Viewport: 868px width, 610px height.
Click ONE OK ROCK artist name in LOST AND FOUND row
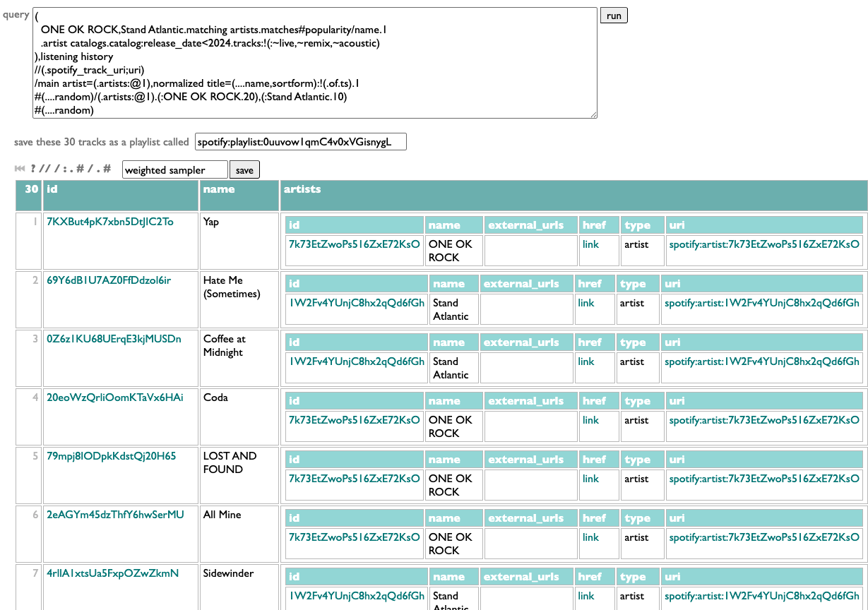451,485
